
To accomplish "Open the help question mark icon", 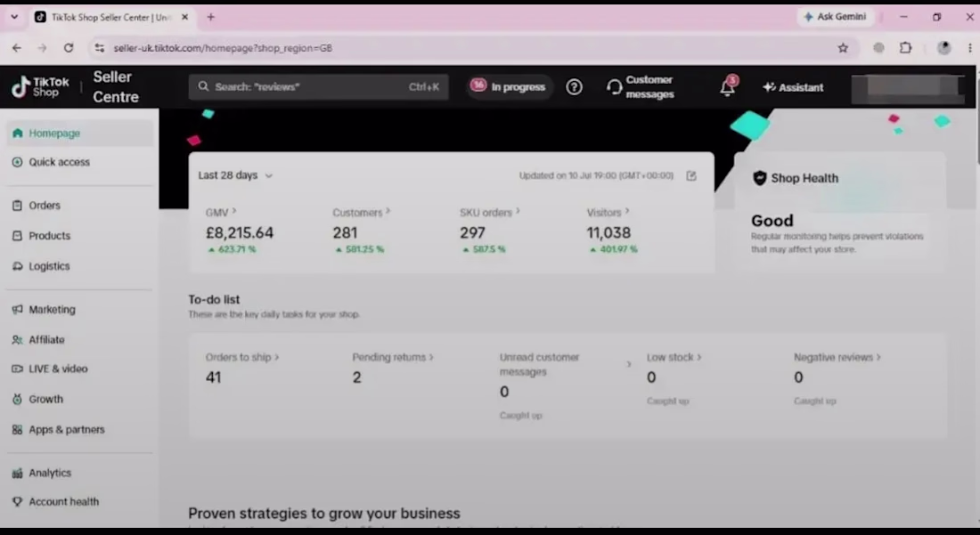I will pos(574,86).
